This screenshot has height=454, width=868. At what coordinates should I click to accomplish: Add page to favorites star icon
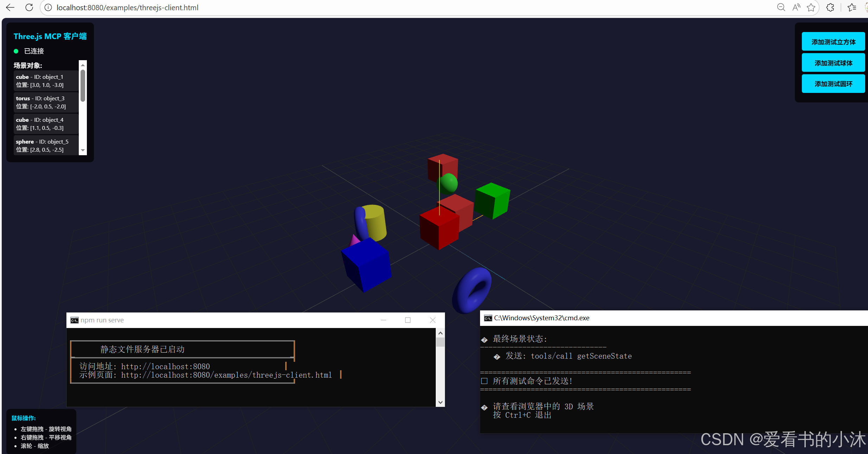pos(811,7)
